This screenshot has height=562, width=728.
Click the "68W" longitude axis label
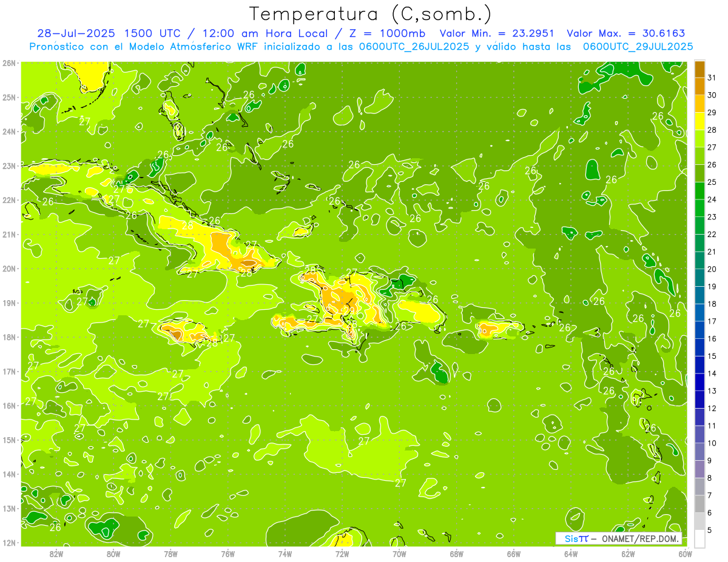[x=456, y=554]
